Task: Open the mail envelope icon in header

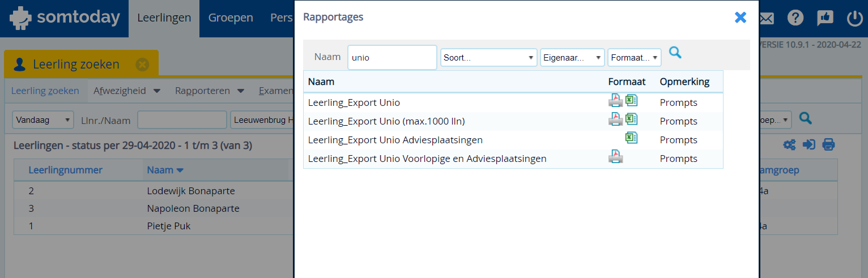Action: coord(767,19)
